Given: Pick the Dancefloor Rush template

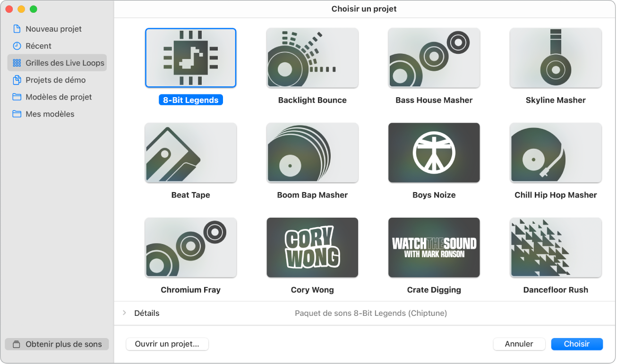Looking at the screenshot, I should [555, 247].
